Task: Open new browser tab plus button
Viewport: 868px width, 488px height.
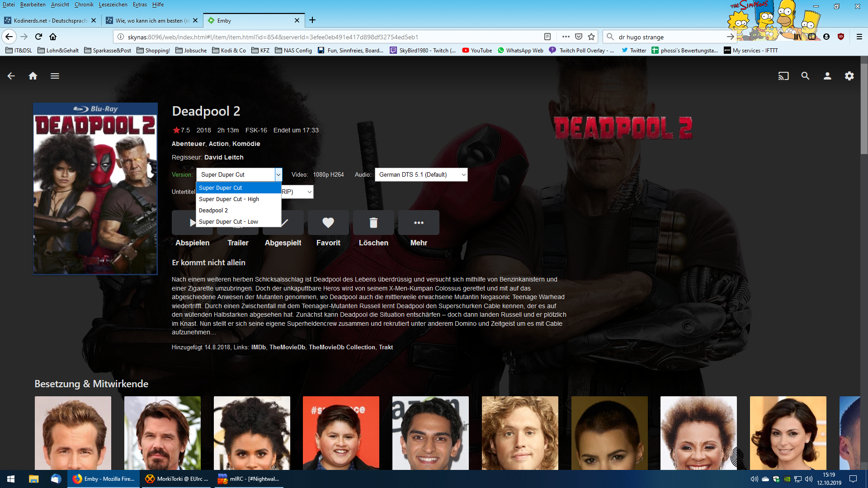Action: (x=312, y=20)
